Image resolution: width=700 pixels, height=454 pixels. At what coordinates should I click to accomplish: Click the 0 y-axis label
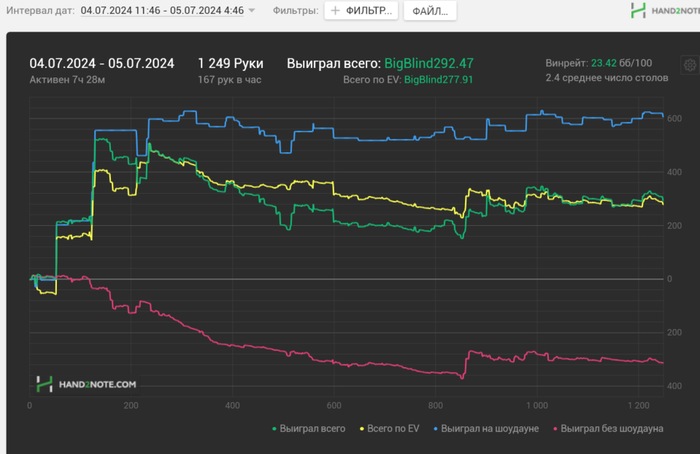click(x=669, y=279)
